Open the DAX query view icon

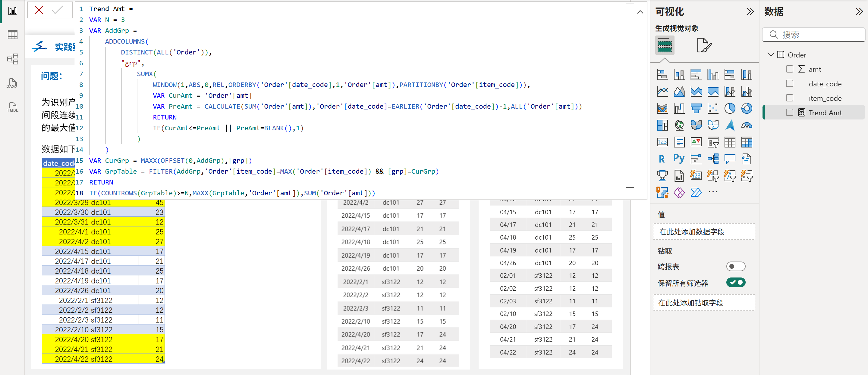tap(12, 83)
